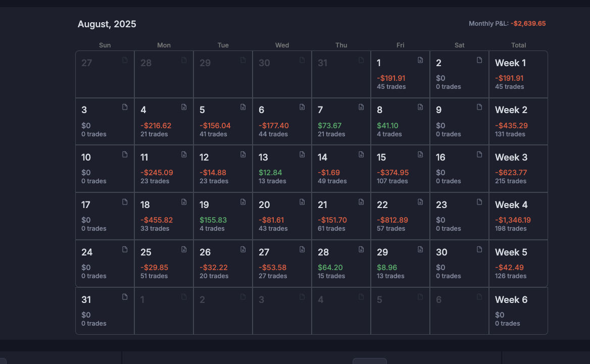Screen dimensions: 590x364
Task: Open the note icon on August 19
Action: [243, 202]
